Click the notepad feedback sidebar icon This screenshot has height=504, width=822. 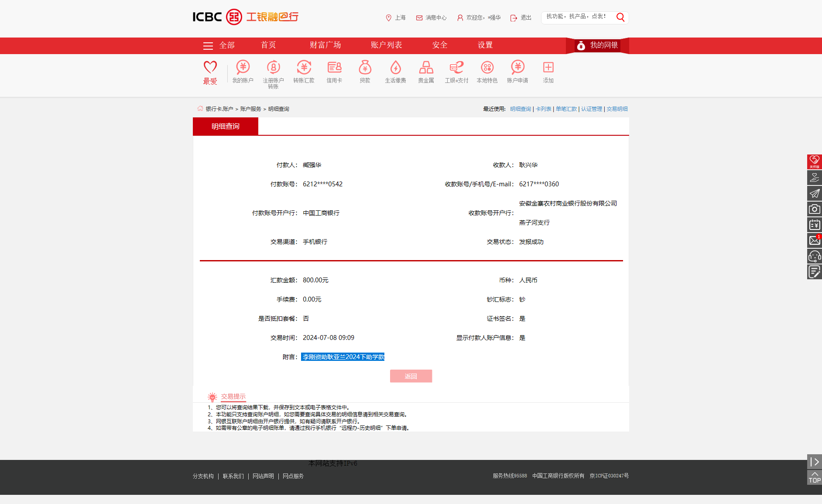(814, 272)
